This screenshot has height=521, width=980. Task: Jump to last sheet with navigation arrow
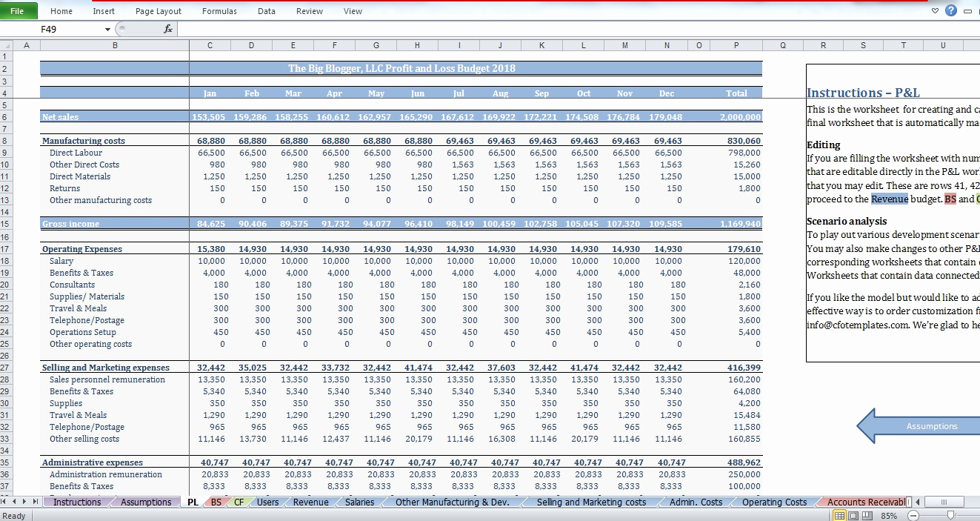[37, 502]
